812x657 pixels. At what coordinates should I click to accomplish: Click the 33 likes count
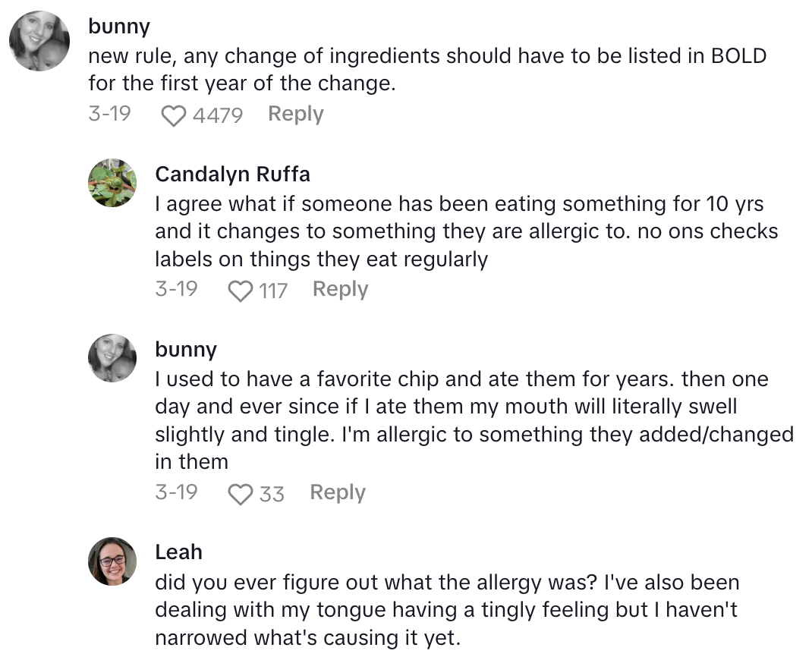click(272, 494)
